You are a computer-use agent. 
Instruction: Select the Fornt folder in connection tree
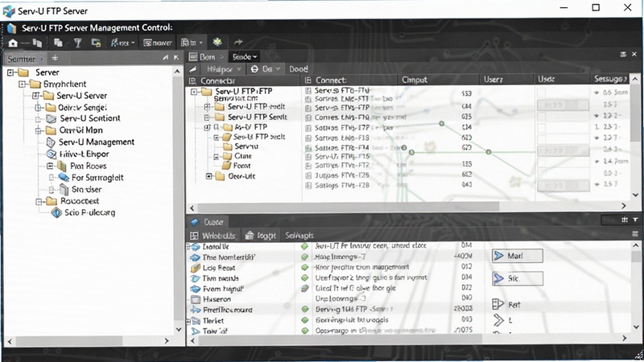point(242,166)
